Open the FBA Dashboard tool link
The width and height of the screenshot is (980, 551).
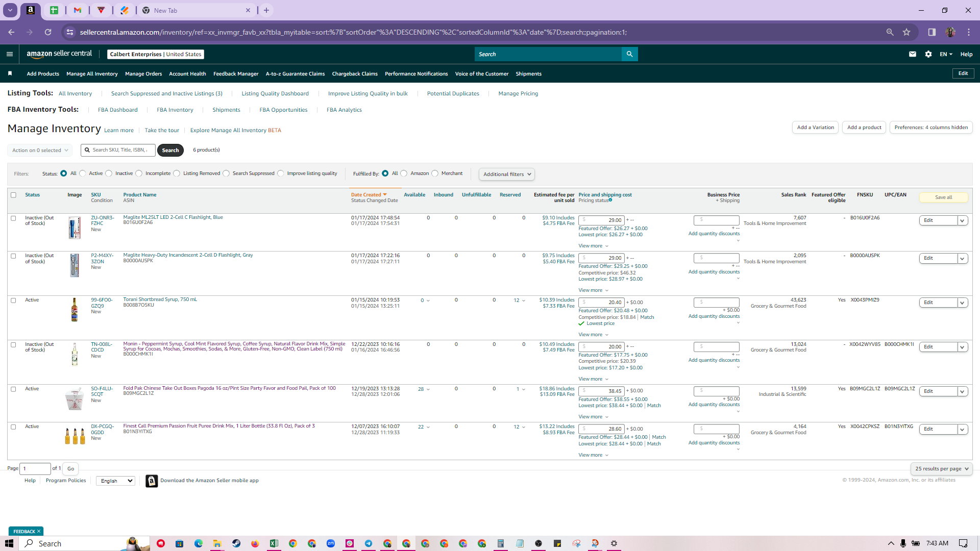pos(117,110)
